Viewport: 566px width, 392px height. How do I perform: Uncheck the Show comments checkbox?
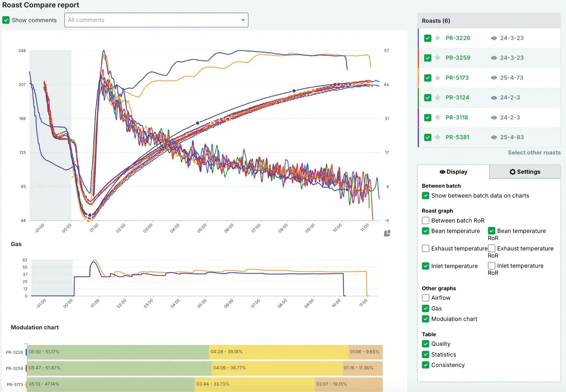click(x=6, y=20)
